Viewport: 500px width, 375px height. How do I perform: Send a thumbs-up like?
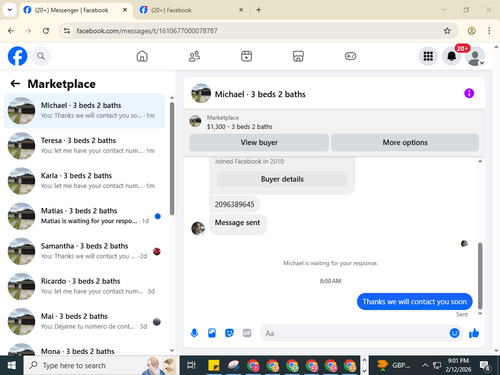[474, 333]
